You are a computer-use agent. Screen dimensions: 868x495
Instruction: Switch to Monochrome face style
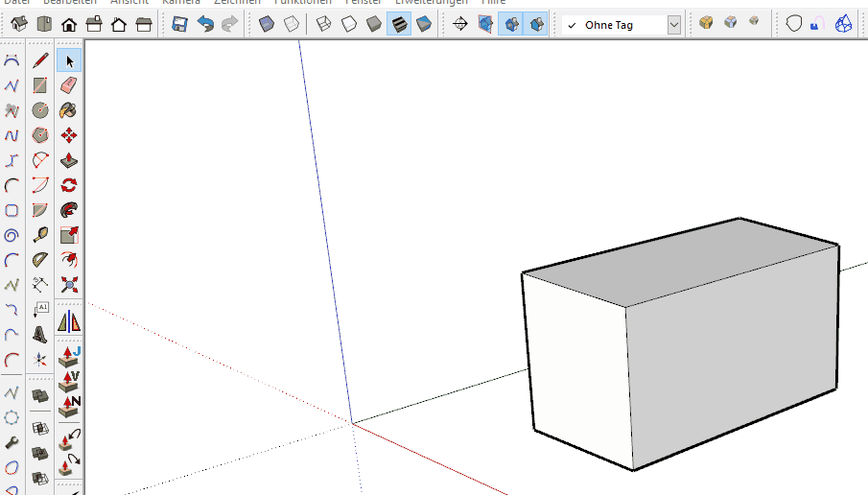click(x=423, y=24)
